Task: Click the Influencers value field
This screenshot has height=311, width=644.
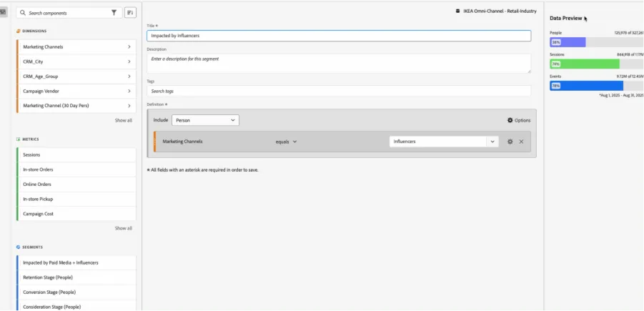Action: [438, 142]
